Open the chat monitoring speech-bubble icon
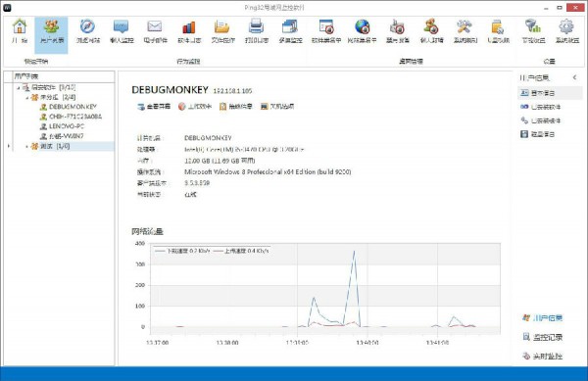Screen dimensions: 588x381 [x=122, y=31]
